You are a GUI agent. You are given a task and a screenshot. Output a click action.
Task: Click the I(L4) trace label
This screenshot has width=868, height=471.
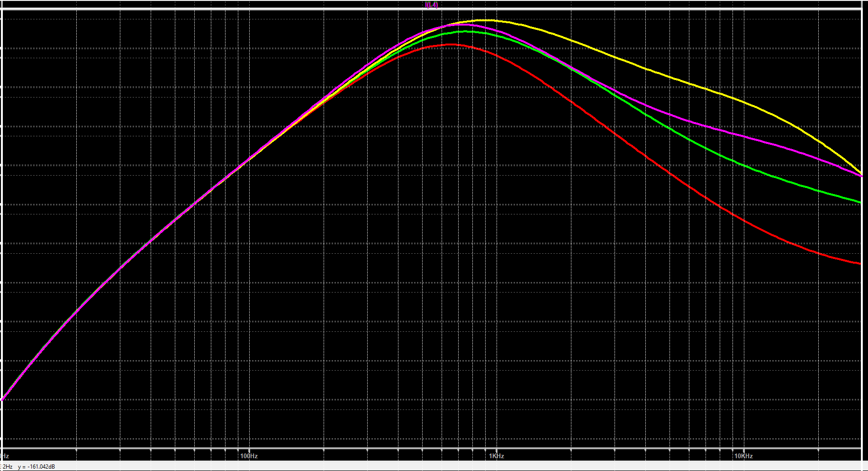pyautogui.click(x=431, y=5)
